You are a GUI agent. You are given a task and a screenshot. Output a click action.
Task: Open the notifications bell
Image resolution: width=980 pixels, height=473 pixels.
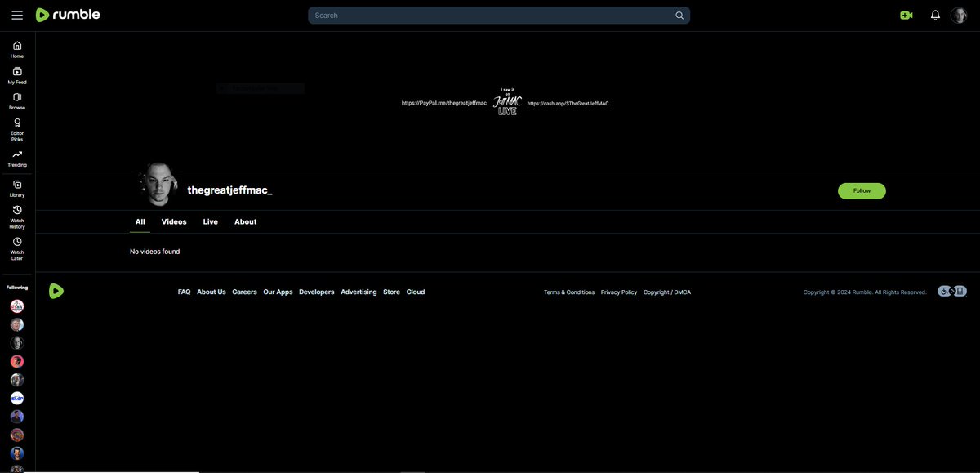point(935,15)
